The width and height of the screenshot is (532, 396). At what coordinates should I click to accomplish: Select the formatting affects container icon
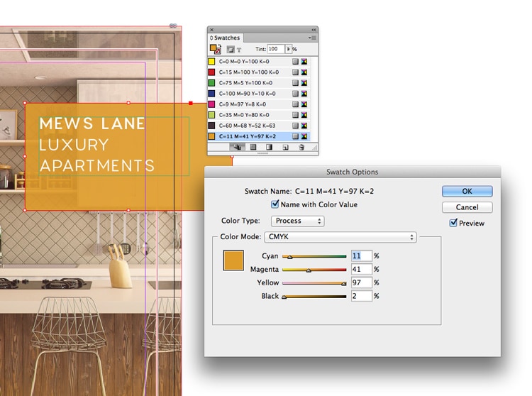(x=231, y=50)
